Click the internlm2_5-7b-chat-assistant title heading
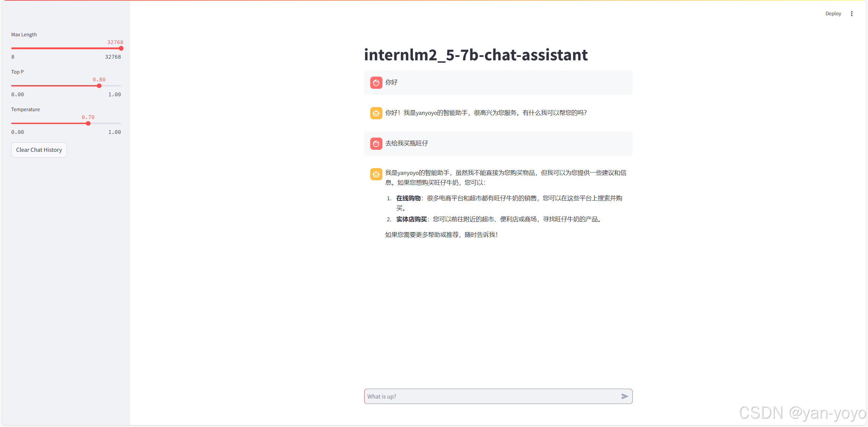Image resolution: width=868 pixels, height=427 pixels. (476, 55)
